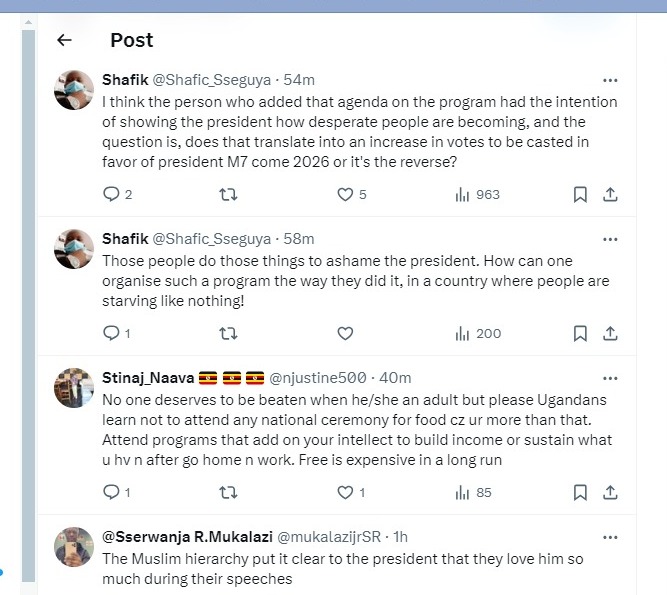Open more menu on Shafik's 58m post
Image resolution: width=667 pixels, height=595 pixels.
tap(609, 239)
